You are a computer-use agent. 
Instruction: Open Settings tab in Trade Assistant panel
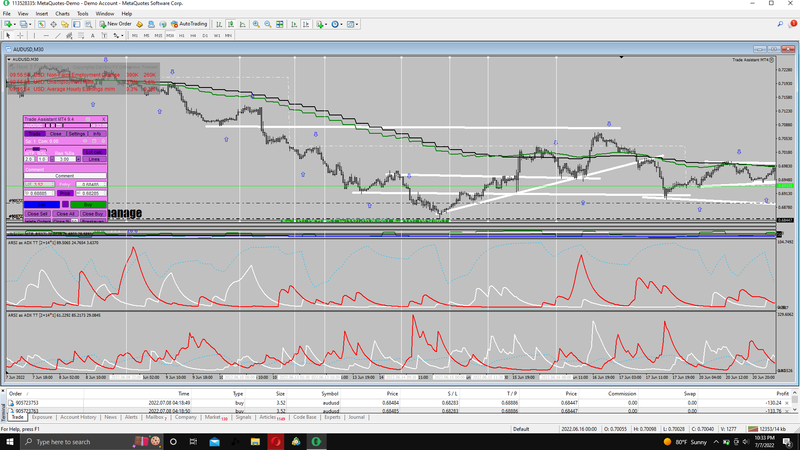(77, 133)
